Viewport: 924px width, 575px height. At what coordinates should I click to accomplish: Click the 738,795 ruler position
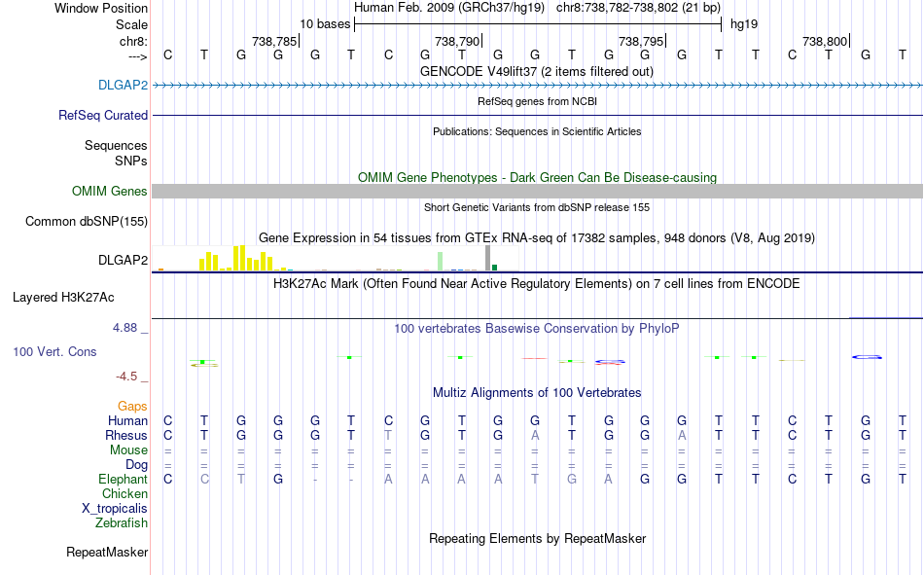click(x=642, y=41)
